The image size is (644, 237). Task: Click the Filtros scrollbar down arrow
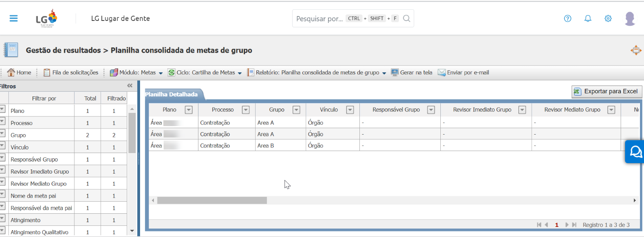click(x=132, y=231)
